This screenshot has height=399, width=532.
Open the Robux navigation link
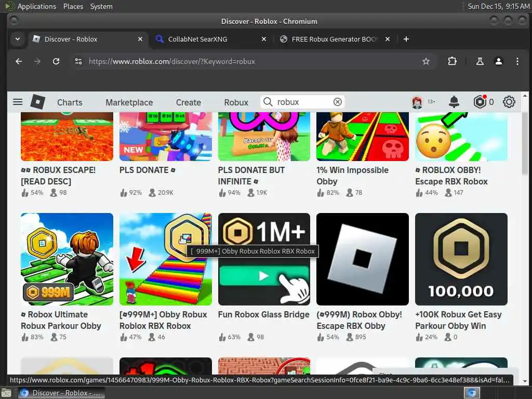236,102
